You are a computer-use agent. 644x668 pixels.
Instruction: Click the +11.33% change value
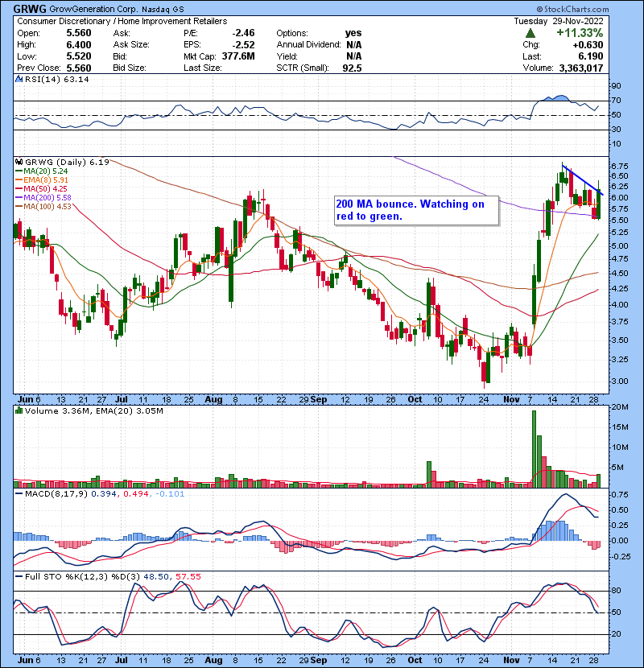tap(580, 33)
